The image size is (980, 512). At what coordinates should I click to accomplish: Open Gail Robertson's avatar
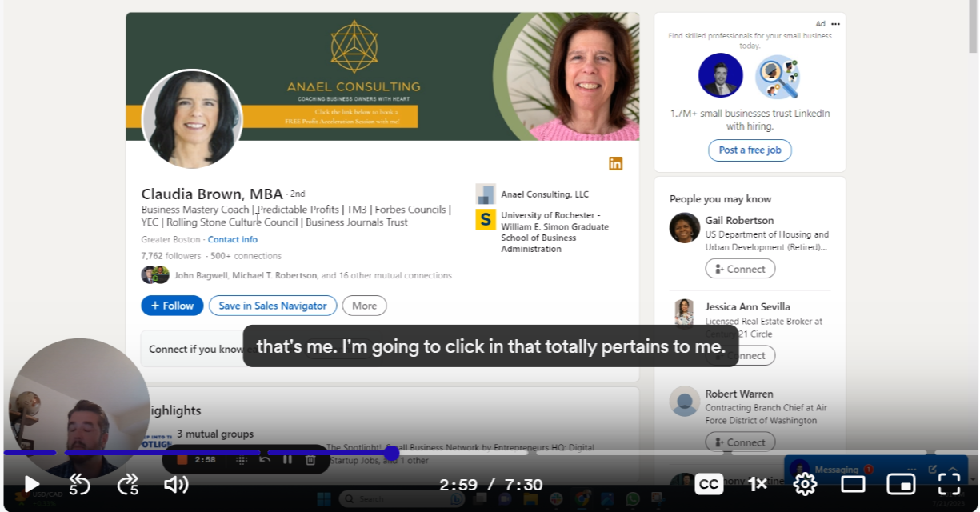click(685, 228)
